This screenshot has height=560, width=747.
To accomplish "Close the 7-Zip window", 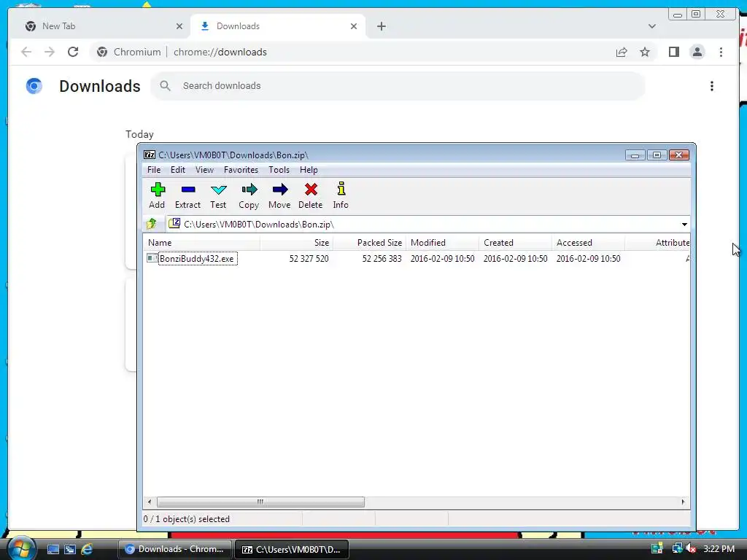I will (679, 155).
